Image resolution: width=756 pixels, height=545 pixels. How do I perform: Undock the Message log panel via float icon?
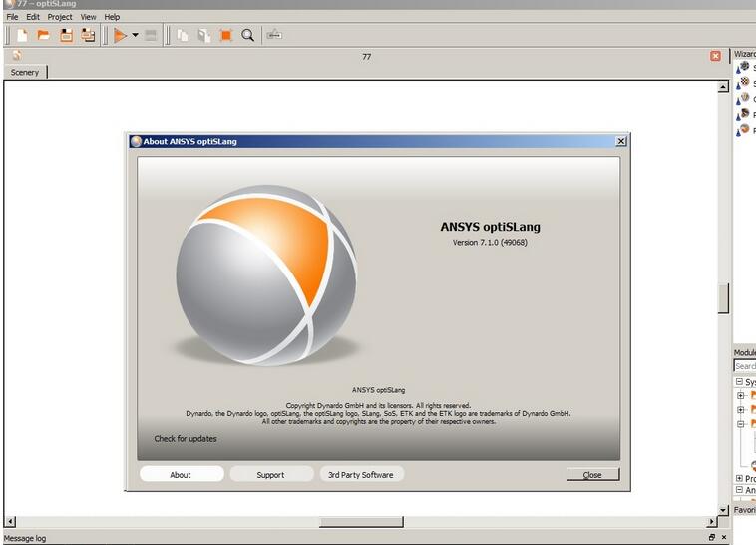point(712,537)
